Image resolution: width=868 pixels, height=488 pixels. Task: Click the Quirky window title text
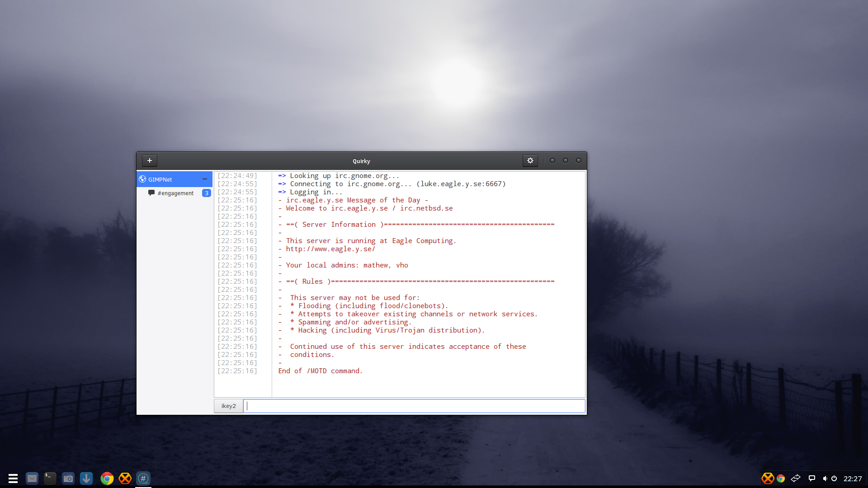coord(361,161)
